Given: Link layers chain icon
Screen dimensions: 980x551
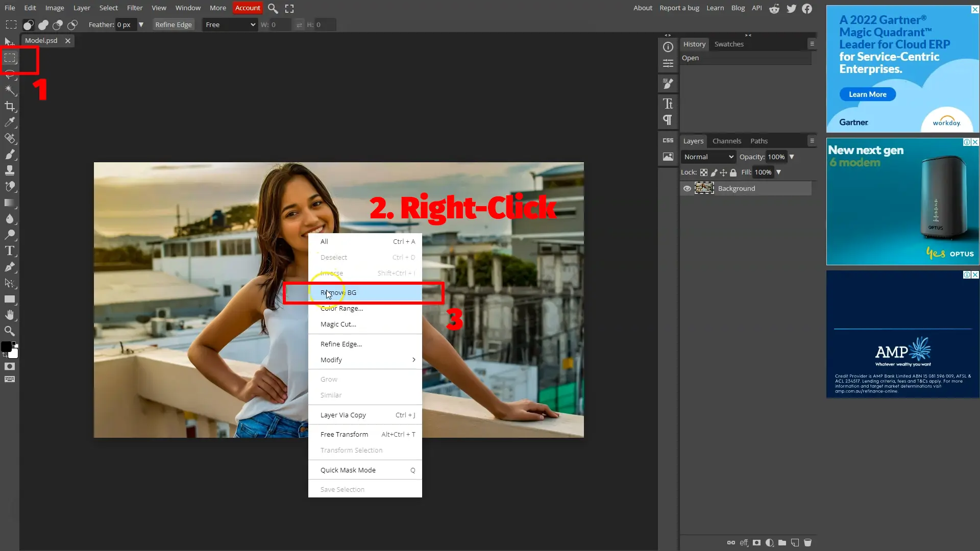Looking at the screenshot, I should click(x=731, y=543).
